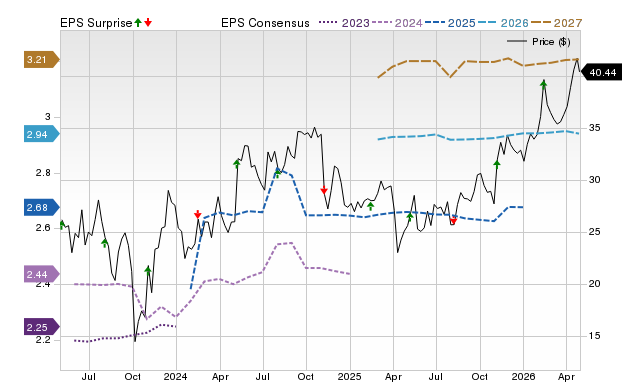Select the 2025 dark blue legend entry
This screenshot has width=640, height=382.
[450, 23]
